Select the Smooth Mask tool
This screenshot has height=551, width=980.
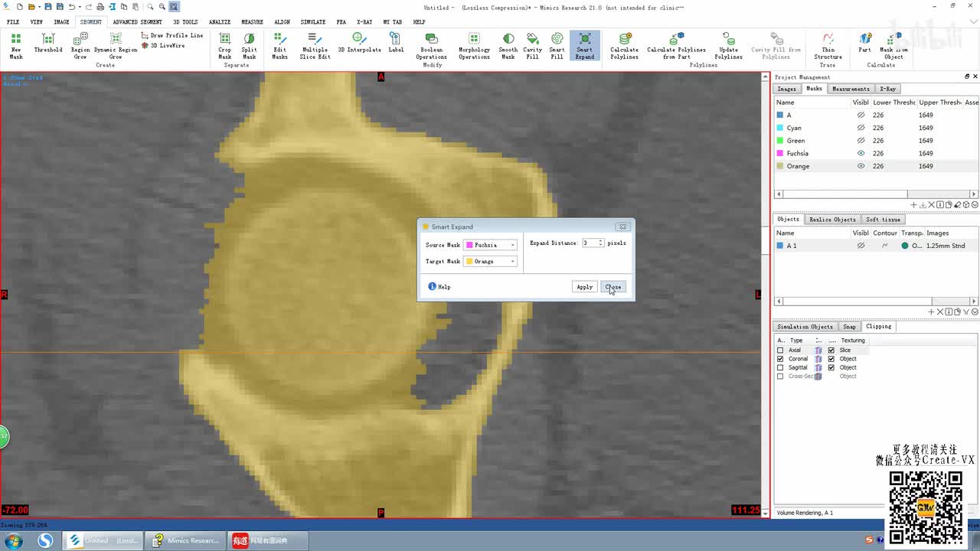coord(508,46)
